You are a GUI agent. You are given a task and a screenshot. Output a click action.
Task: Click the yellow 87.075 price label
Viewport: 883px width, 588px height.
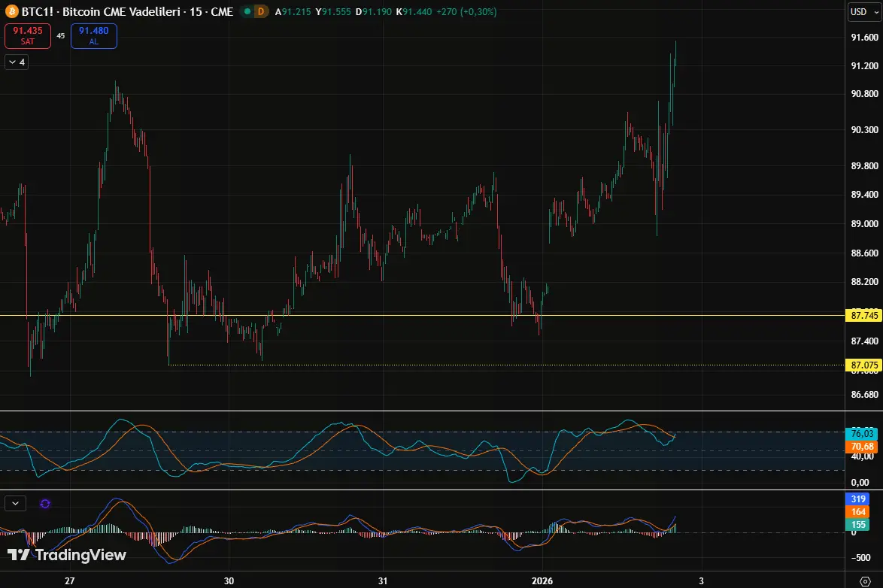pyautogui.click(x=863, y=365)
